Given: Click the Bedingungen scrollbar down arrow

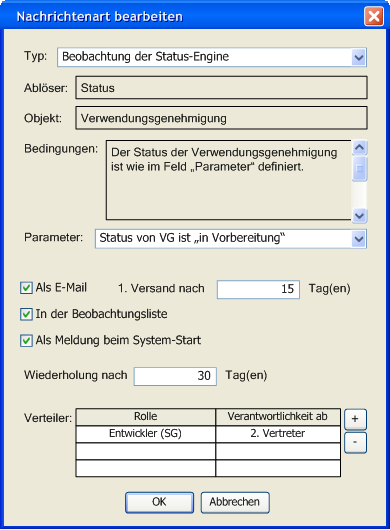Looking at the screenshot, I should coord(359,215).
